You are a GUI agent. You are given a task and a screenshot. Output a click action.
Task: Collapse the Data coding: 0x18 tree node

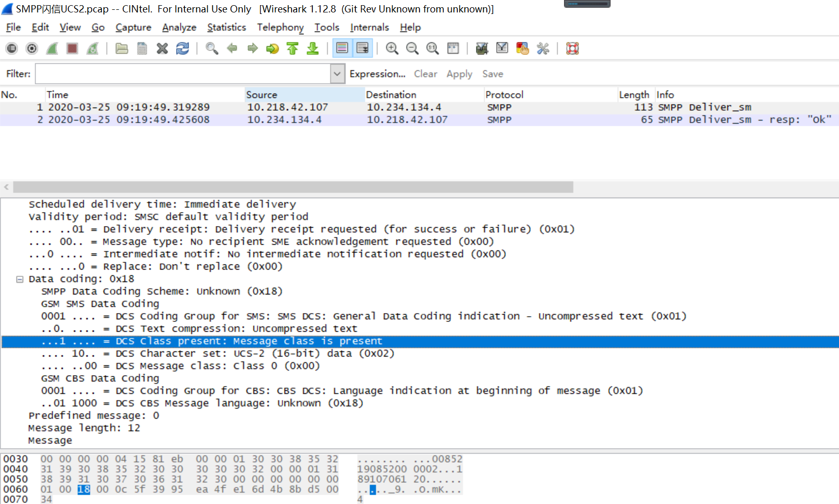tap(20, 279)
